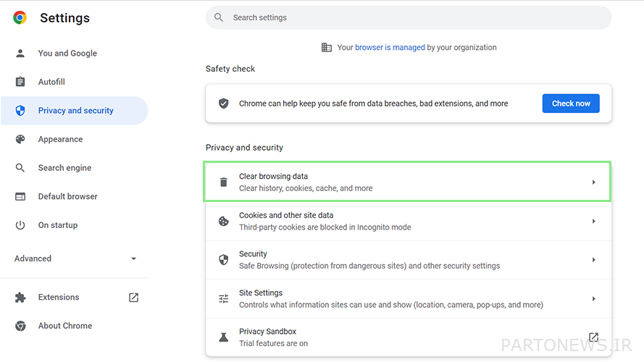The height and width of the screenshot is (362, 644).
Task: Click the sliders icon for Site Settings
Action: [x=223, y=299]
